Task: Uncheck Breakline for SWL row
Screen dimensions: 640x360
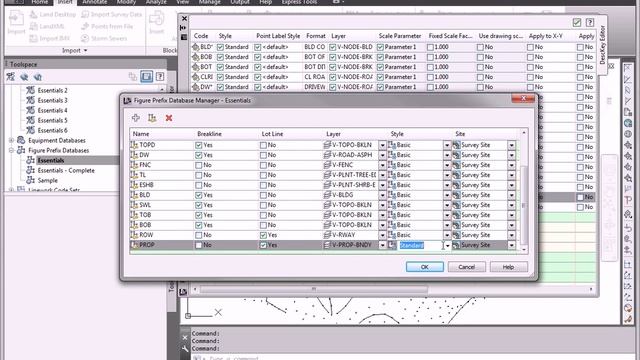Action: (199, 205)
